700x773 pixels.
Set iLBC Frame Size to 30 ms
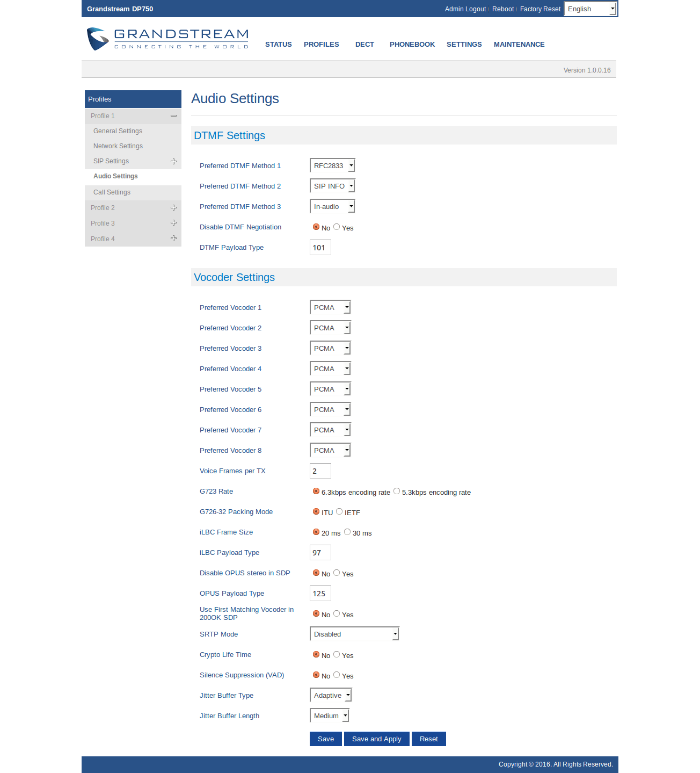coord(347,532)
